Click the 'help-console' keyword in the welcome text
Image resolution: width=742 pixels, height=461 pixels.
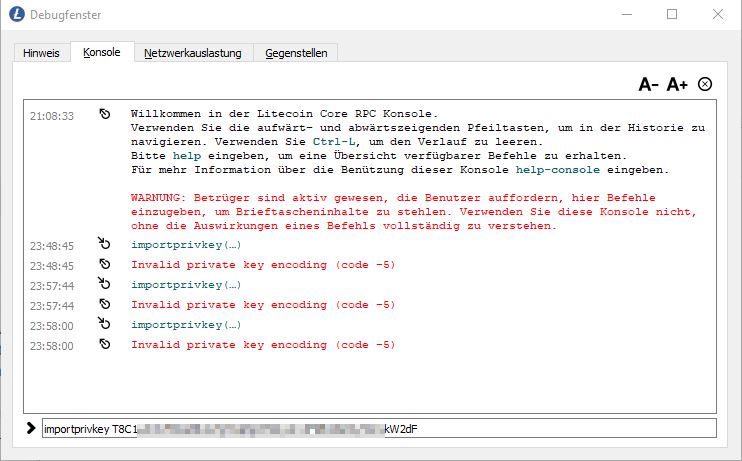point(557,169)
